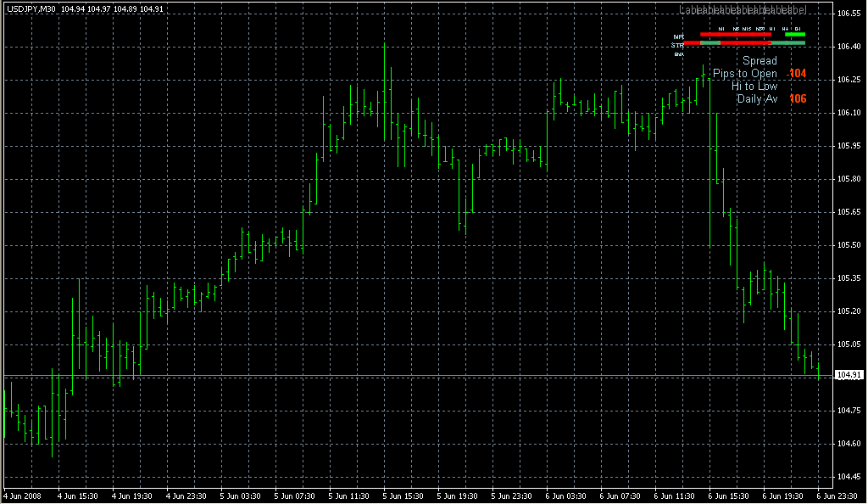This screenshot has width=868, height=504.
Task: Select the Hi to Low label
Action: coord(754,87)
